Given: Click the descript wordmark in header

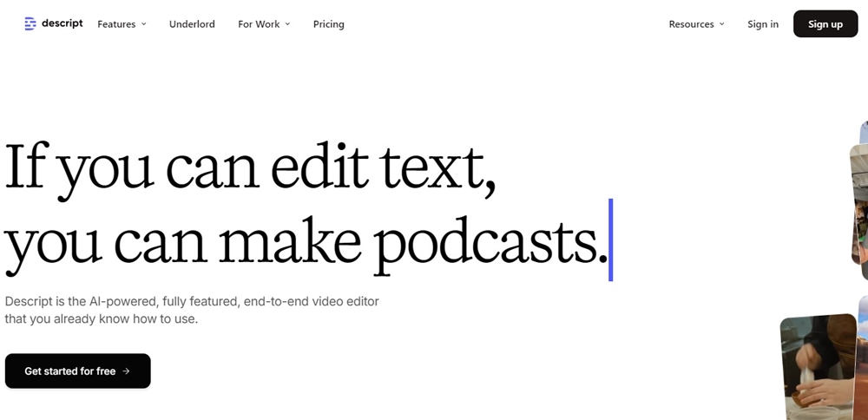Looking at the screenshot, I should tap(62, 23).
